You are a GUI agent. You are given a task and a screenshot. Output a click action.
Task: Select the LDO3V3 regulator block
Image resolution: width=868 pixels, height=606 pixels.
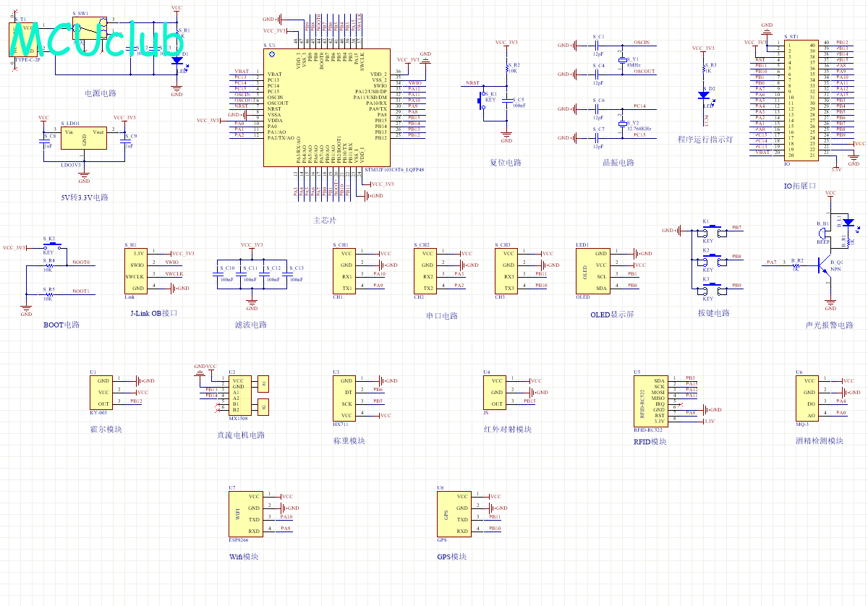click(84, 138)
